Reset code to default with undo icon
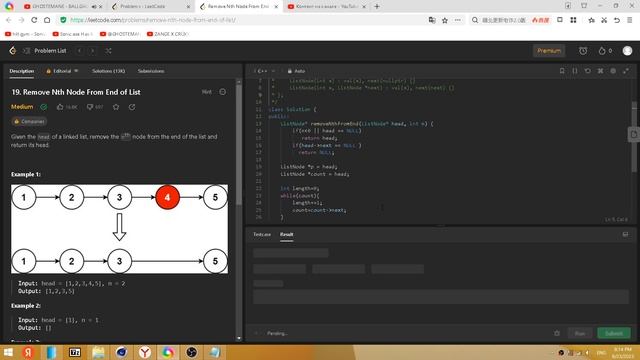The image size is (640, 360). 587,71
